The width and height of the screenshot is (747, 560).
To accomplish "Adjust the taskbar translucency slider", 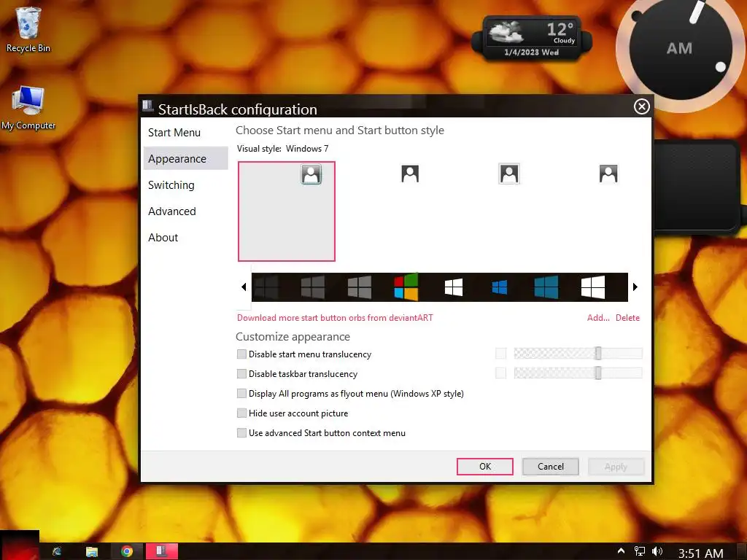I will click(x=598, y=373).
